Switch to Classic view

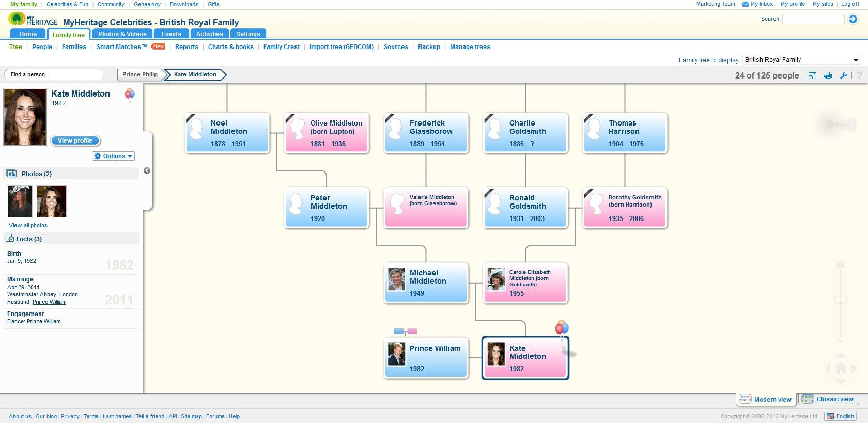point(829,399)
